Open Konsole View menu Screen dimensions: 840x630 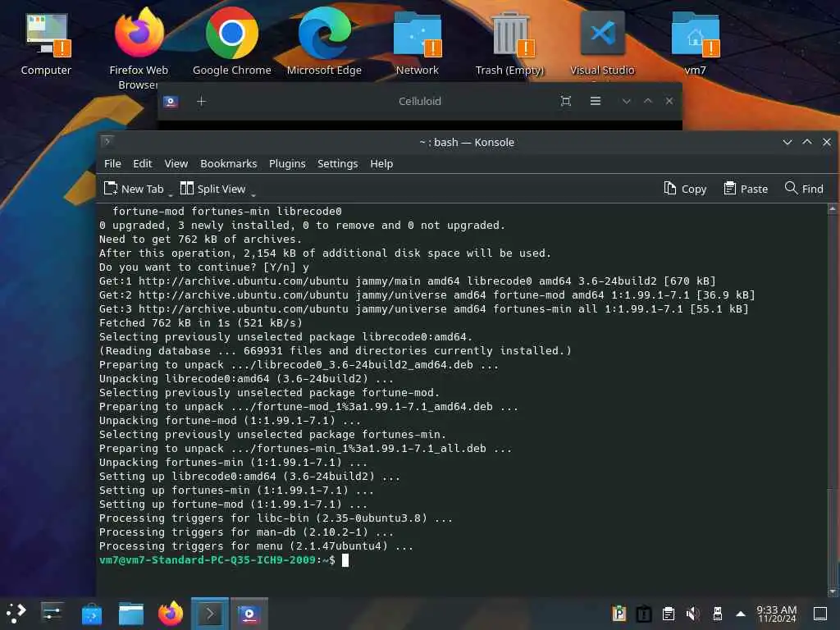(x=176, y=163)
